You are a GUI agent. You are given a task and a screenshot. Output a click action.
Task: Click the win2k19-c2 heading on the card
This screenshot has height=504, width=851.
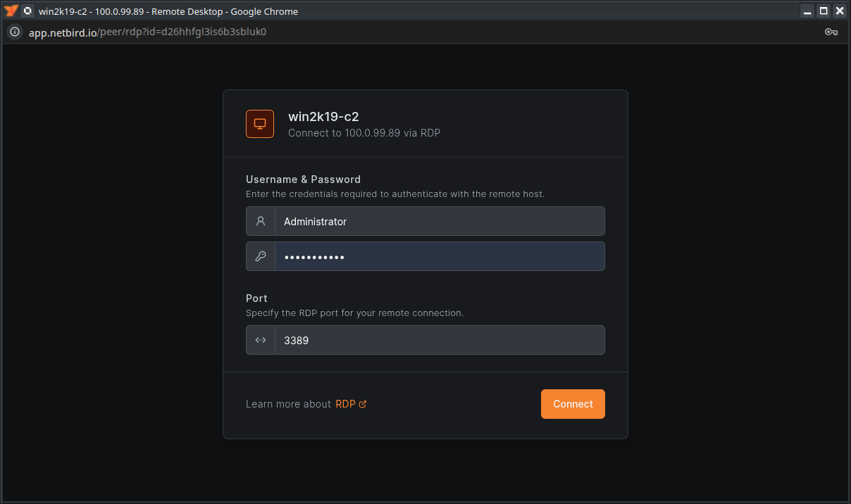tap(323, 116)
